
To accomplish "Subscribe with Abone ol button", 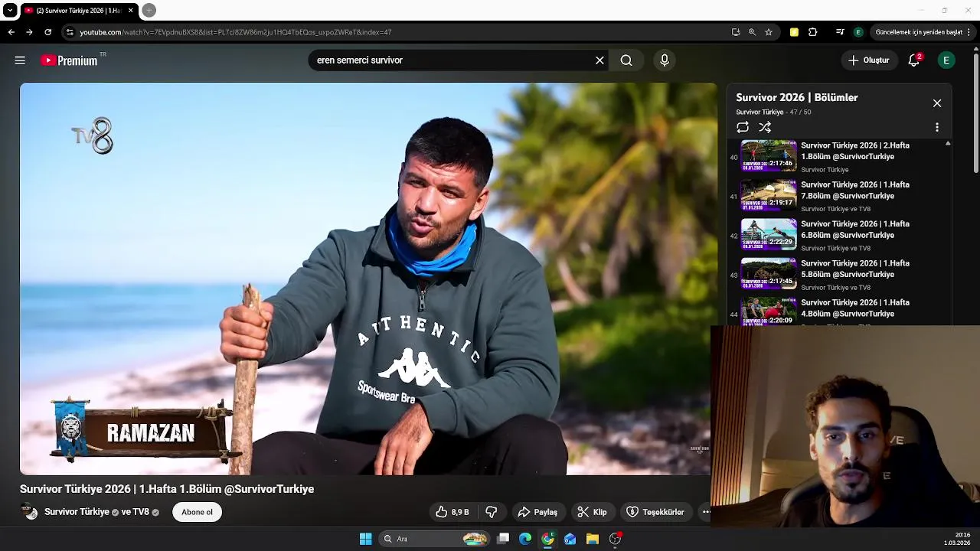I will pos(197,512).
